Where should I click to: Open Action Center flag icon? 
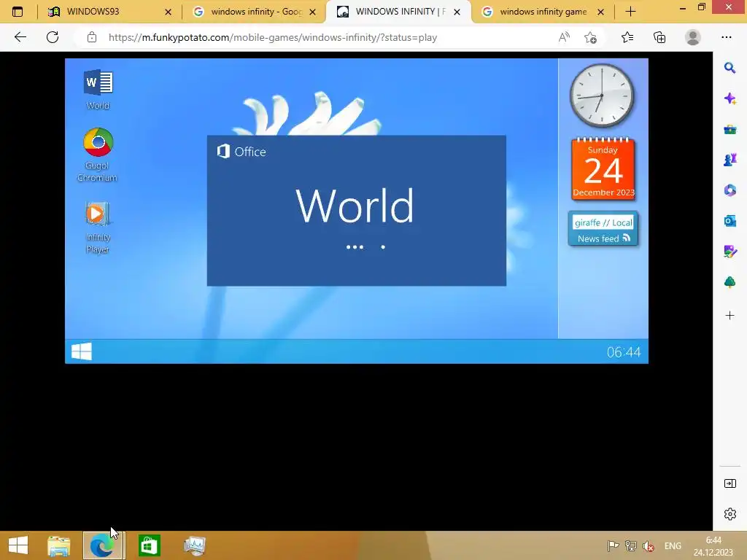613,545
